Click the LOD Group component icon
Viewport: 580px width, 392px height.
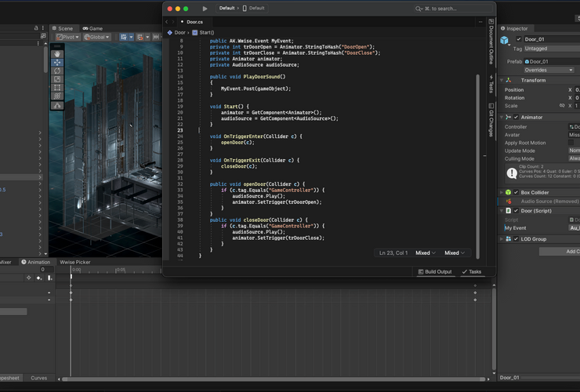coord(508,239)
